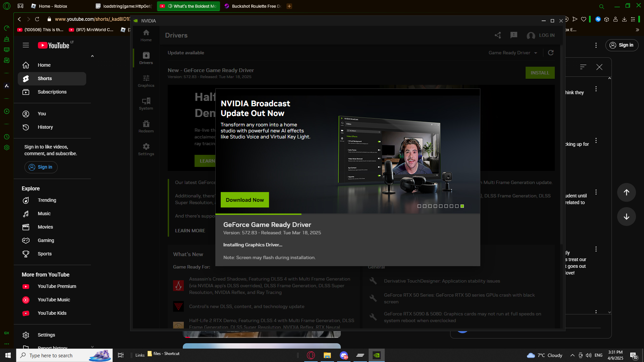Refresh driver updates with the reload icon

pyautogui.click(x=551, y=53)
